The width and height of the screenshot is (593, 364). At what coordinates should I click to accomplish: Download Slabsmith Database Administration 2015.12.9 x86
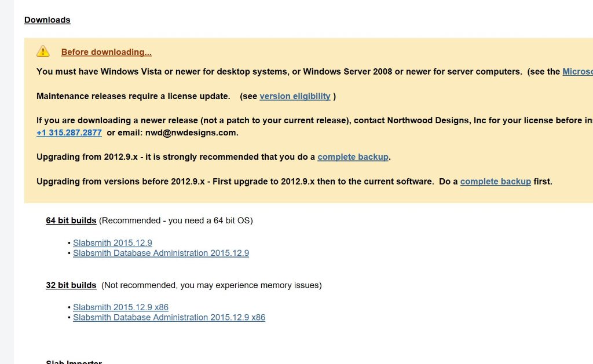pyautogui.click(x=169, y=318)
